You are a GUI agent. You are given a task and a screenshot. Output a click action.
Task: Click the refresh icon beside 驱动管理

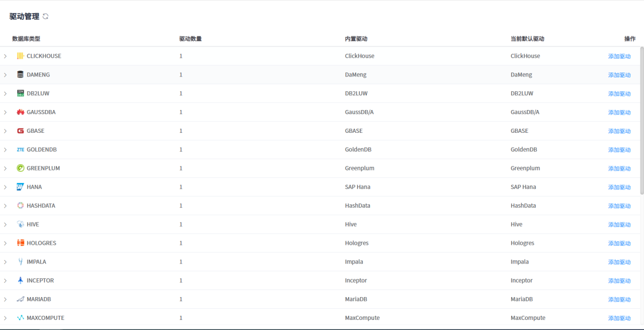point(45,16)
